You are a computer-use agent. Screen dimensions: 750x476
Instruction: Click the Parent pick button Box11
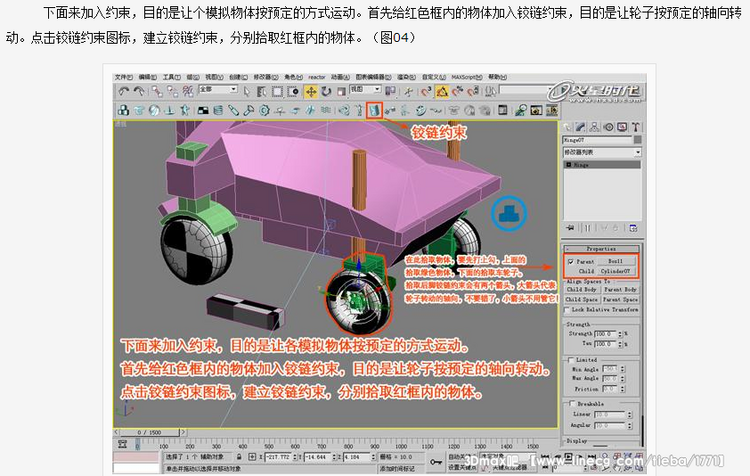click(616, 261)
